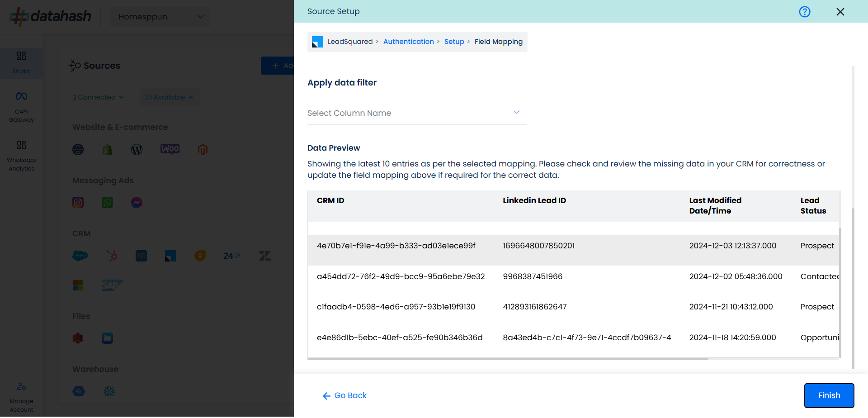Select the red Files source icon
The height and width of the screenshot is (418, 868).
click(x=78, y=338)
